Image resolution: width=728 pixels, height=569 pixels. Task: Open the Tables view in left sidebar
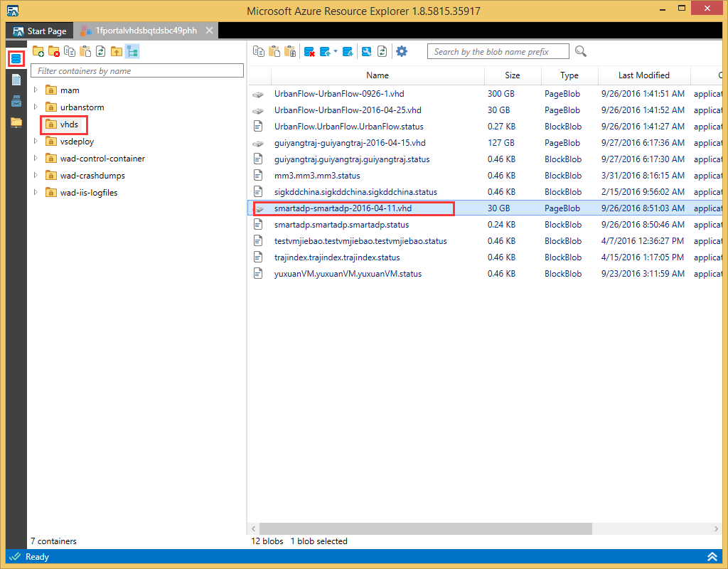tap(16, 80)
